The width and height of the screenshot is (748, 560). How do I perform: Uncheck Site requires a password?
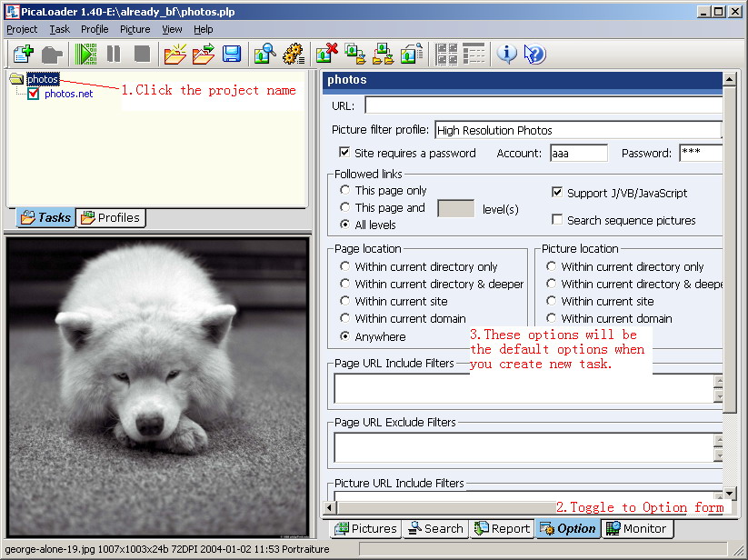[x=344, y=153]
